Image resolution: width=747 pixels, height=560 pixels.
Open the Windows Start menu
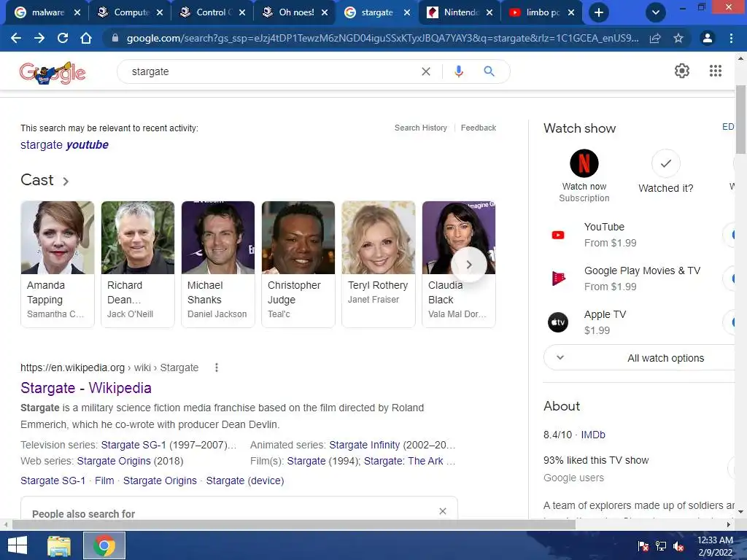click(18, 545)
